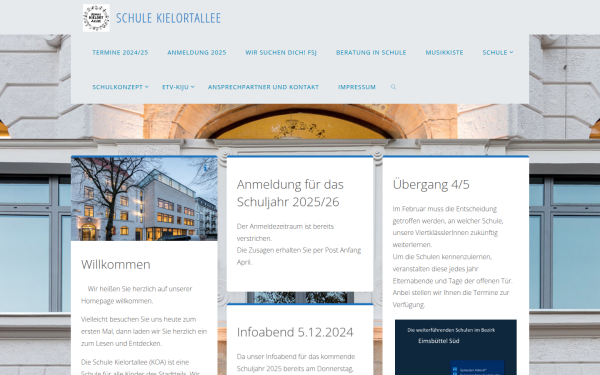The width and height of the screenshot is (600, 375).
Task: Open the Infoabend 5.12.2024 article heading
Action: (x=295, y=332)
